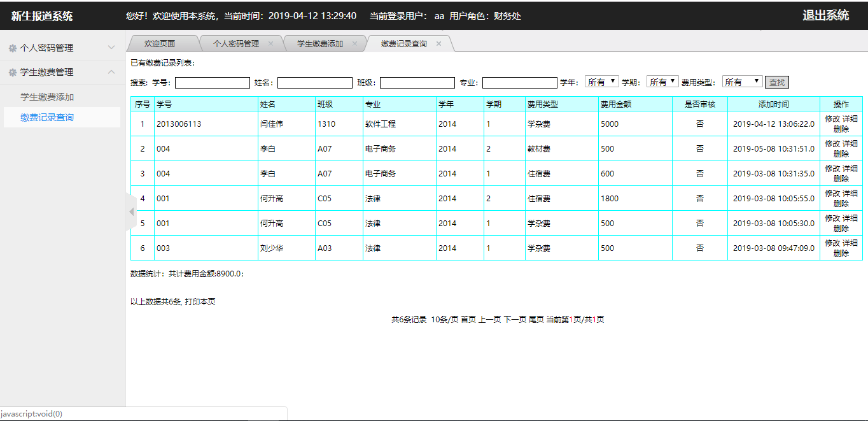Viewport: 868px width, 421px height.
Task: Click the 学号 search input field
Action: (213, 83)
